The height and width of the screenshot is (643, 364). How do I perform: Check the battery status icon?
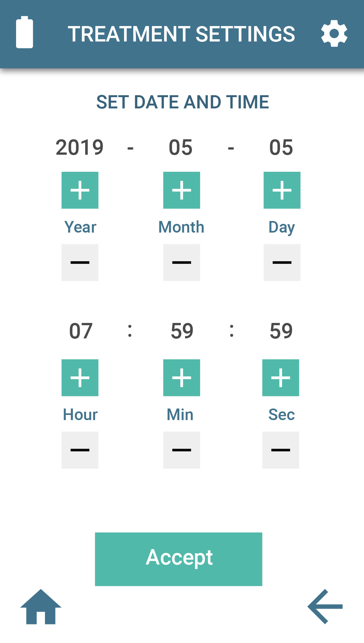pyautogui.click(x=24, y=32)
